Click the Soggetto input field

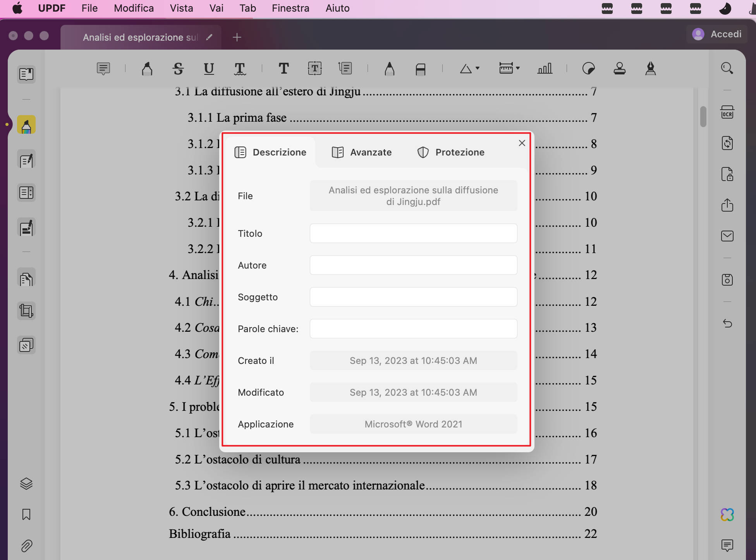coord(413,297)
